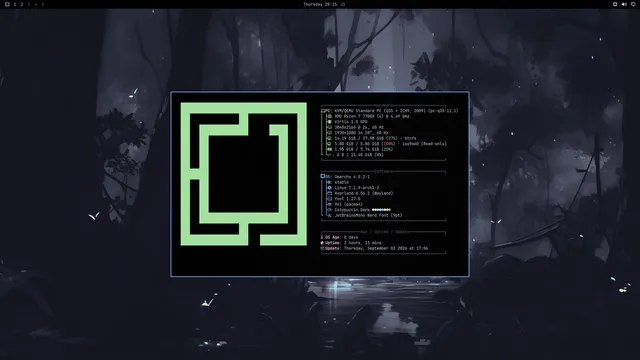This screenshot has width=640, height=360.
Task: Open the Omarchy menu icon in top bar
Action: click(7, 4)
